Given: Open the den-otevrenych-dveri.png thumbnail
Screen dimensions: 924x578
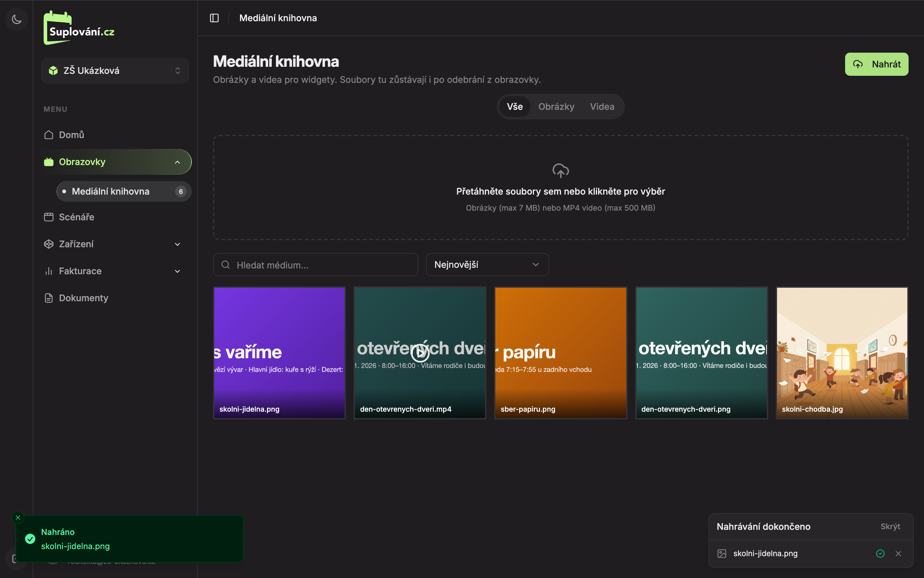Looking at the screenshot, I should click(701, 353).
